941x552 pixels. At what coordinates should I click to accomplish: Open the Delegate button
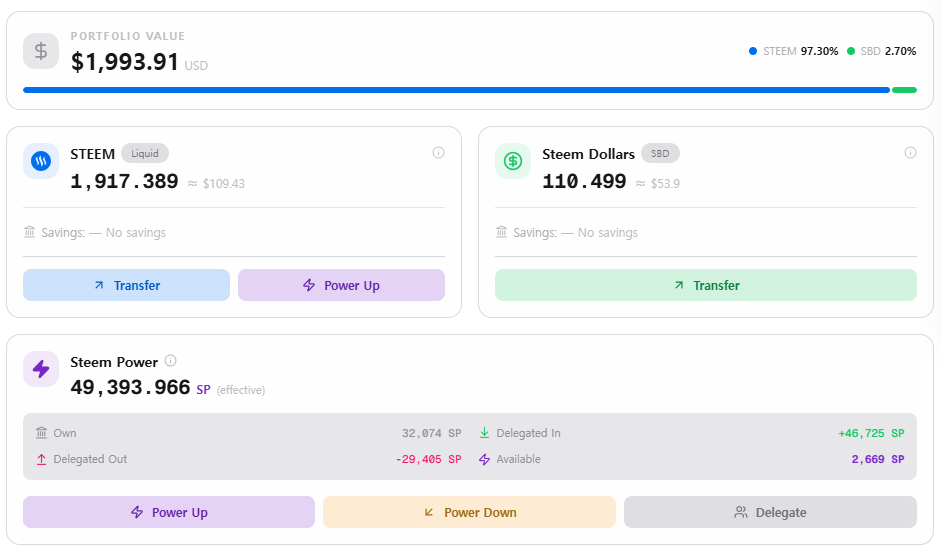771,512
